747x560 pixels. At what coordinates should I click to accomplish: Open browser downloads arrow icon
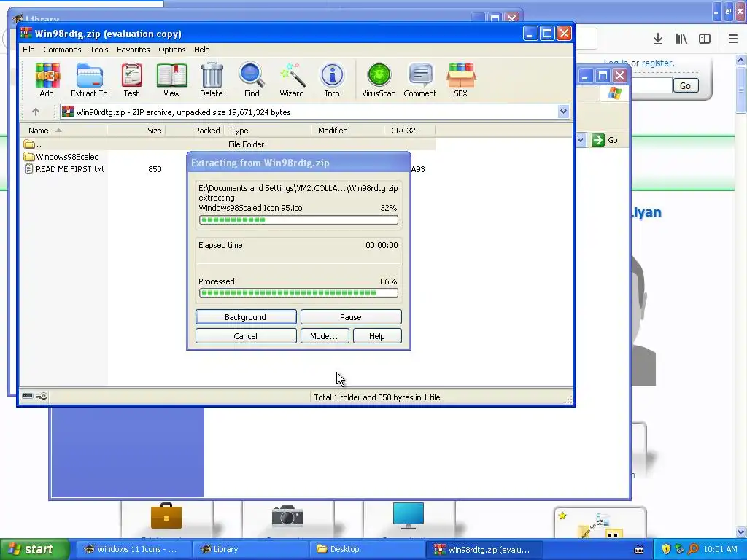pyautogui.click(x=658, y=39)
